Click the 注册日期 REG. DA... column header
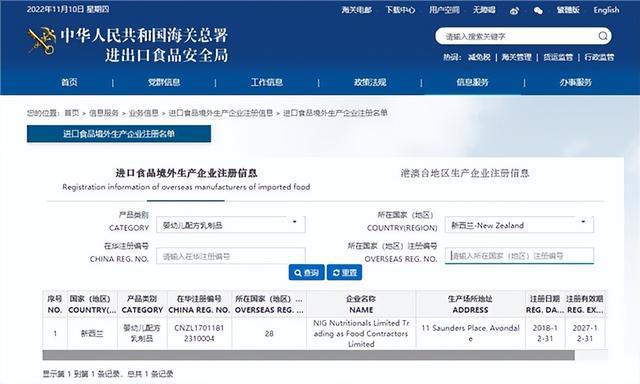 (545, 304)
